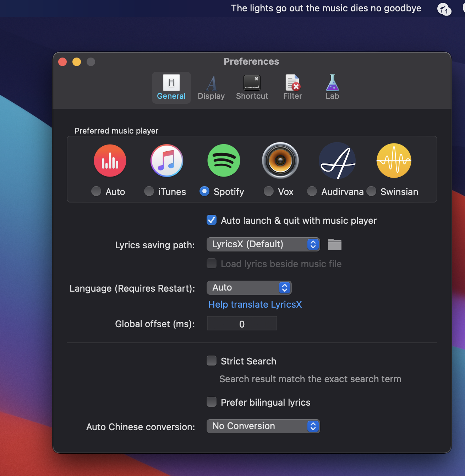Viewport: 465px width, 476px height.
Task: Click the Preferred music player heading
Action: 116,131
